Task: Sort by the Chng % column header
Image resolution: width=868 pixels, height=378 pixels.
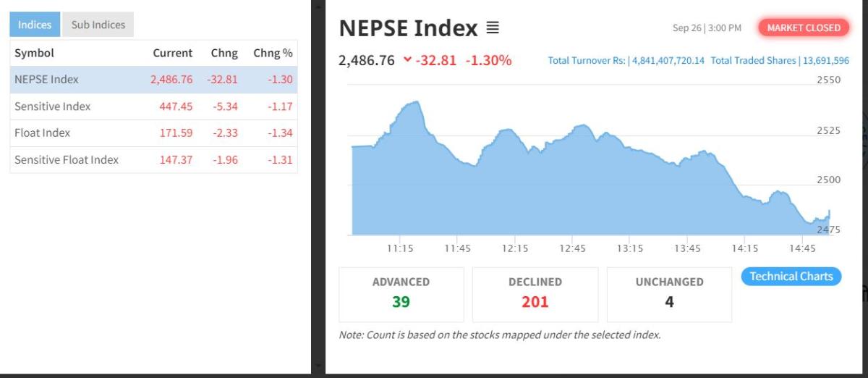Action: pyautogui.click(x=273, y=53)
